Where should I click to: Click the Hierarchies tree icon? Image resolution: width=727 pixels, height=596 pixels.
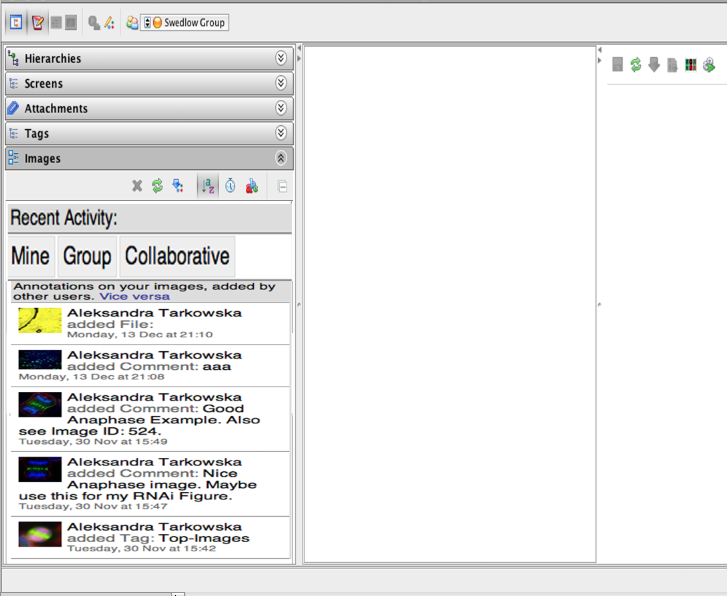[x=13, y=58]
